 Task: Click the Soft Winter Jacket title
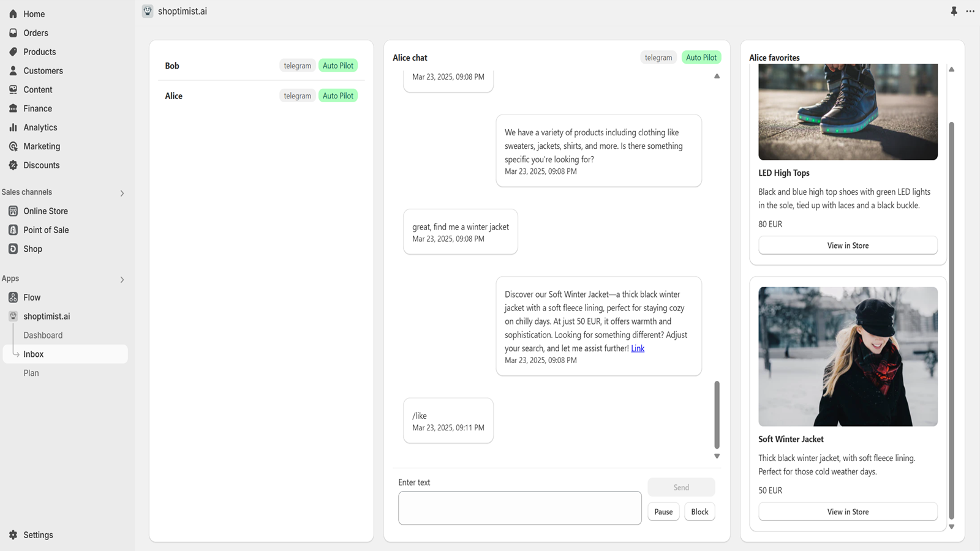pyautogui.click(x=791, y=439)
